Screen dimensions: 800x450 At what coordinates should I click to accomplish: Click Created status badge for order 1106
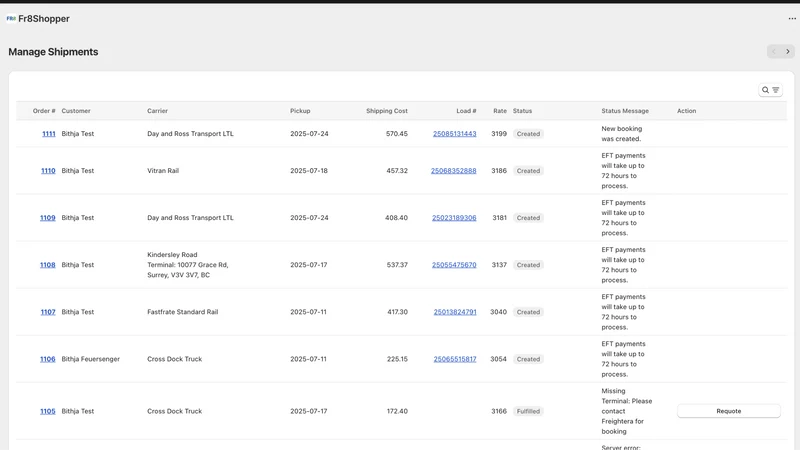point(528,359)
